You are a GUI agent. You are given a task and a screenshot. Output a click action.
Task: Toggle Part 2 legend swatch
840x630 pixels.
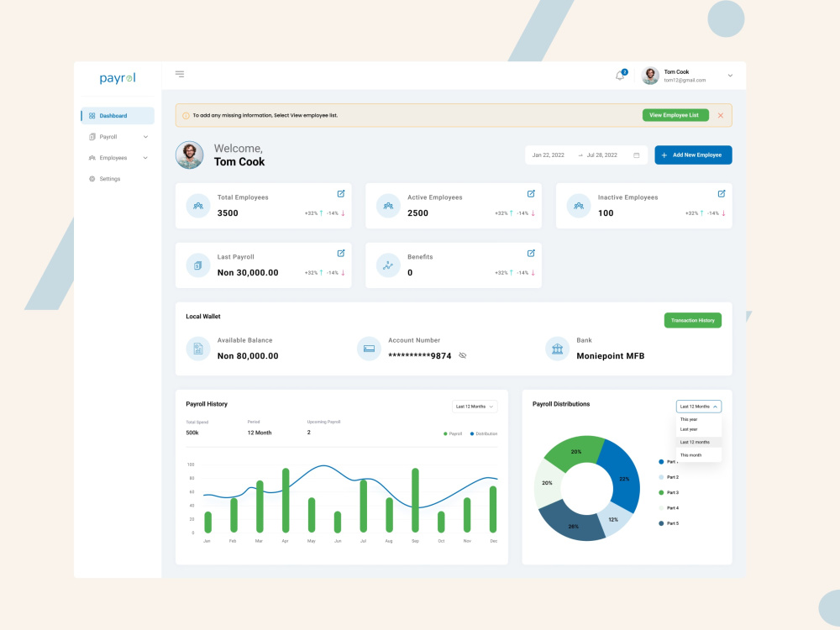[x=661, y=477]
